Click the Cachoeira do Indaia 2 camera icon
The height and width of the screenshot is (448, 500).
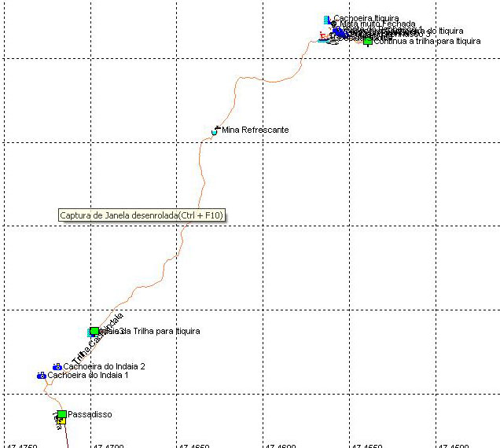tap(57, 367)
